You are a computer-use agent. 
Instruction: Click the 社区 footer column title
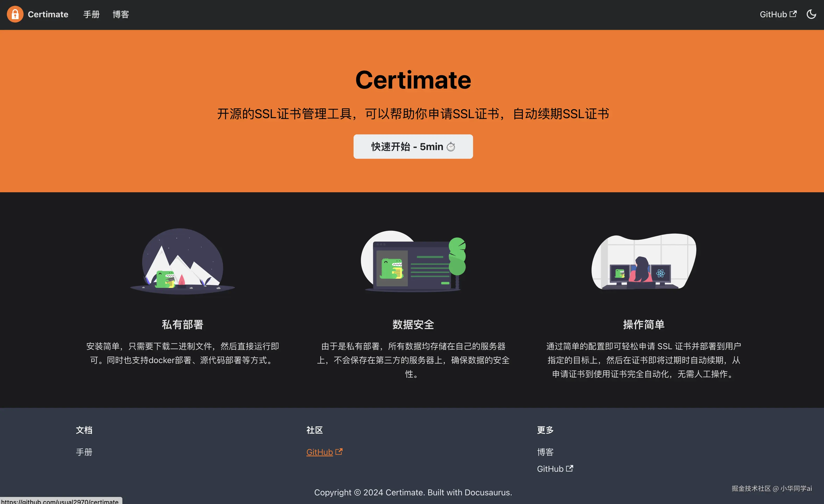coord(315,430)
